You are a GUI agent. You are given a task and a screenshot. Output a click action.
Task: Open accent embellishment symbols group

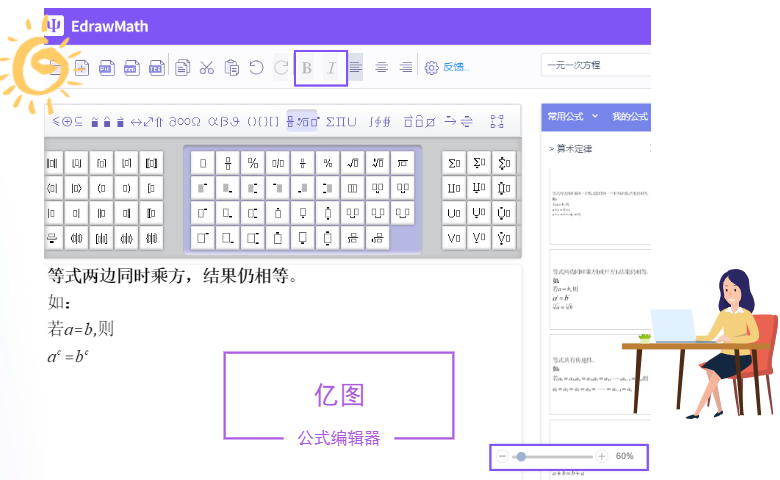click(x=107, y=121)
